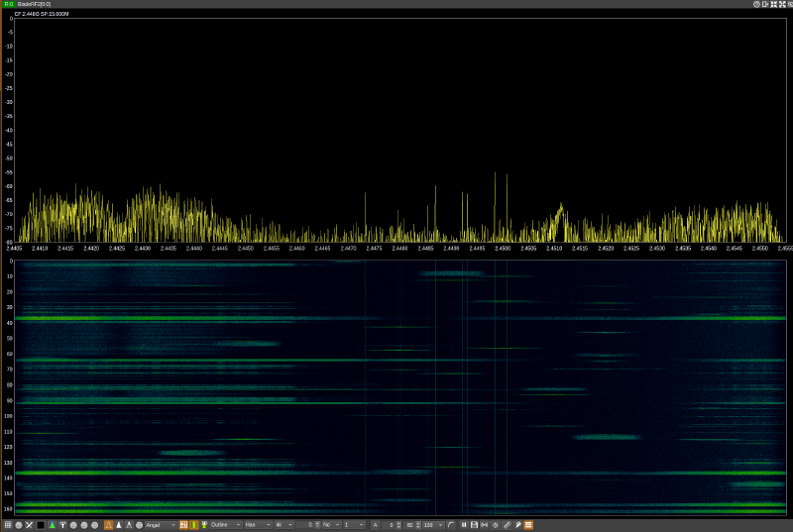793x532 pixels.
Task: Open the Hann window function dropdown
Action: point(257,524)
